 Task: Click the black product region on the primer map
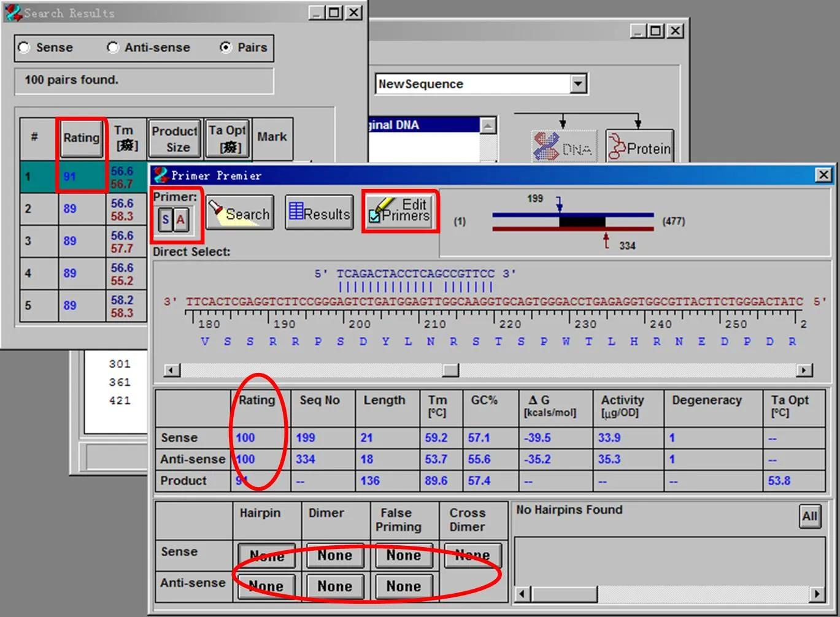[582, 222]
